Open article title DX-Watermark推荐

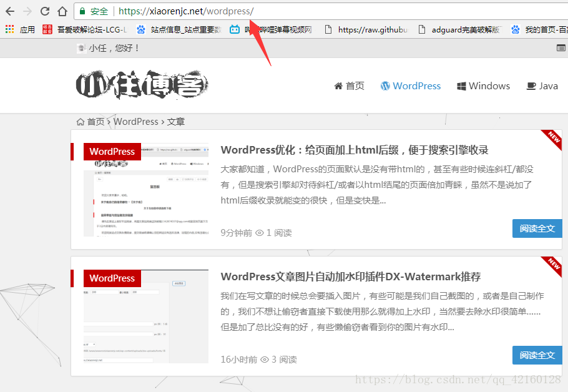pyautogui.click(x=351, y=277)
